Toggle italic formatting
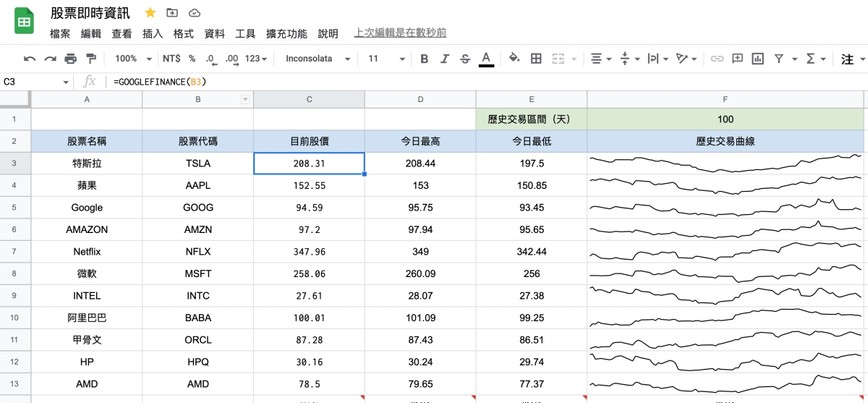868x403 pixels. (x=445, y=59)
